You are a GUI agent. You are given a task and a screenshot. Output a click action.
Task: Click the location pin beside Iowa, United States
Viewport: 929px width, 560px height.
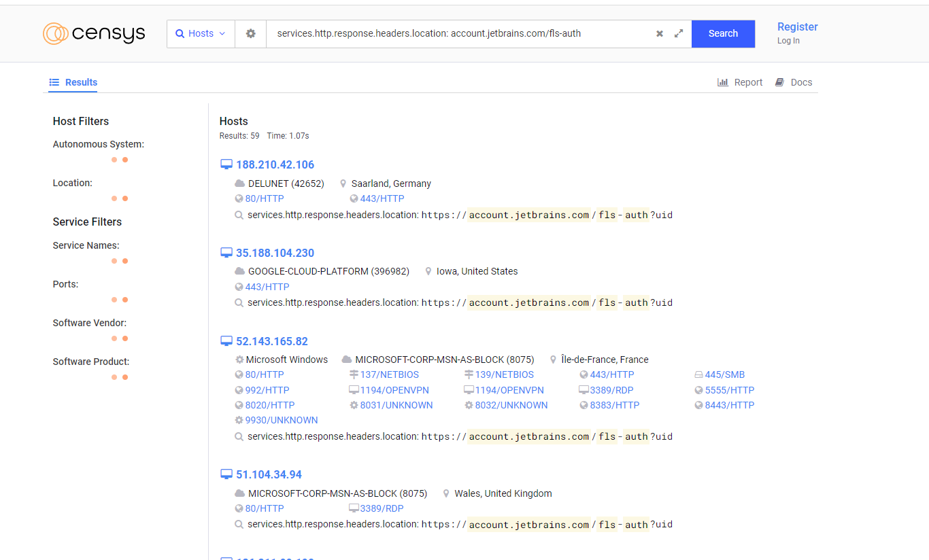(x=428, y=271)
